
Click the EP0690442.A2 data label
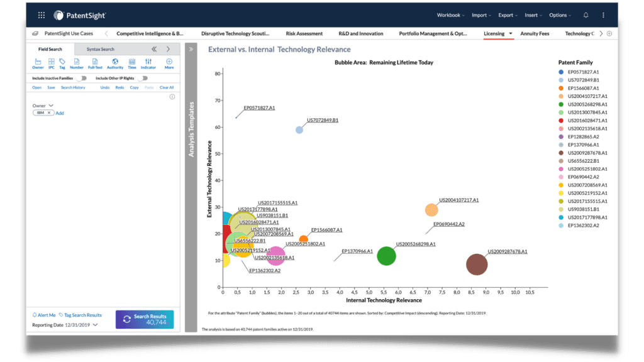click(x=449, y=224)
